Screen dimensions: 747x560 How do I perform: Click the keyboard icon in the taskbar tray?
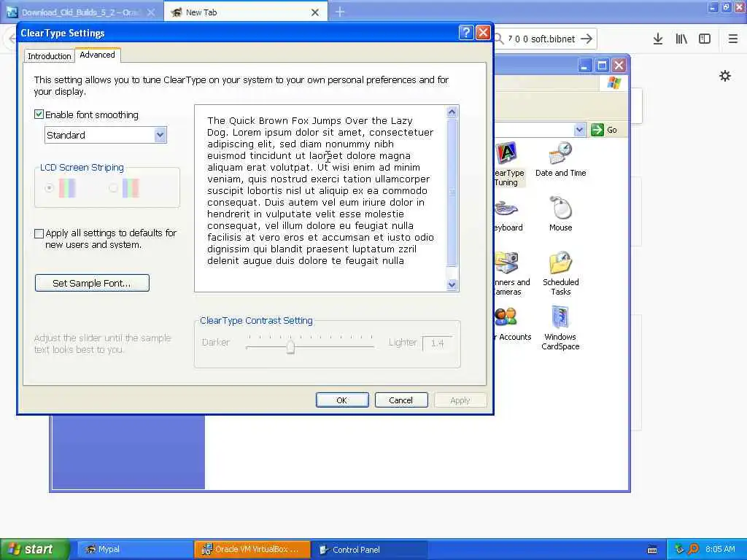pos(653,550)
